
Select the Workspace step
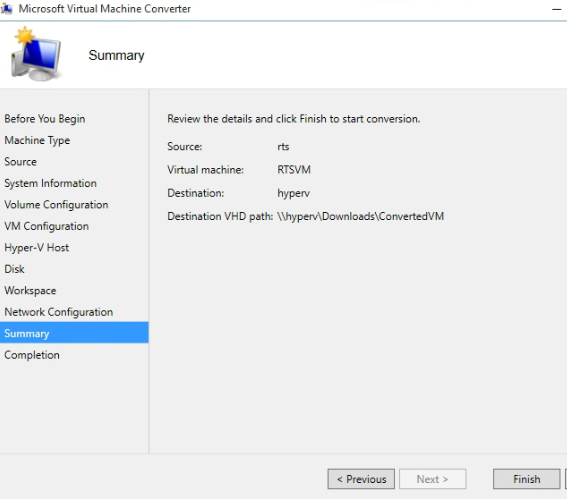tap(30, 291)
